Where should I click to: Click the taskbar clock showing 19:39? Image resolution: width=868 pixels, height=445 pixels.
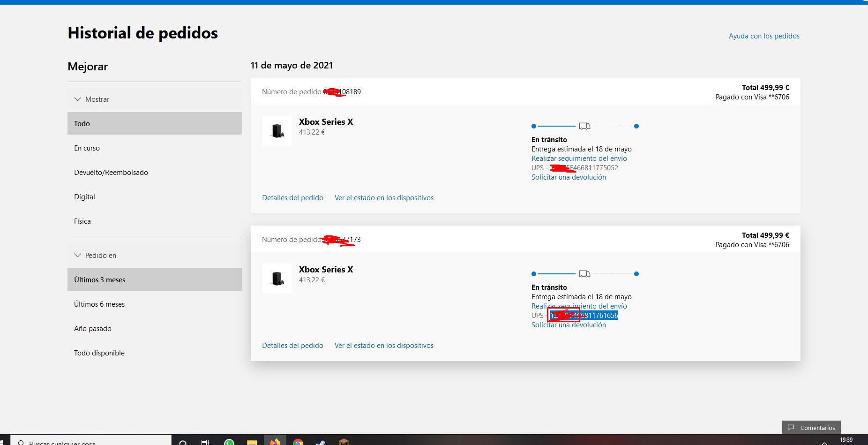846,440
